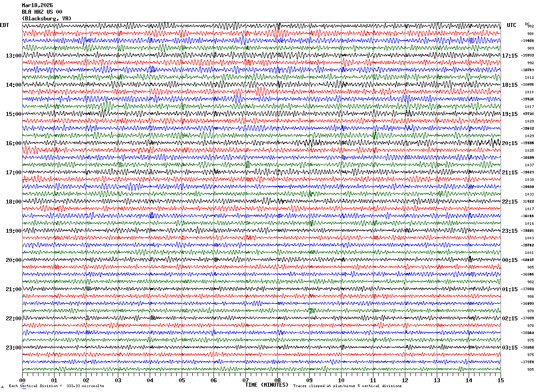Image resolution: width=536 pixels, height=392 pixels.
Task: Click the 14:00 EDT time label
Action: tap(13, 85)
